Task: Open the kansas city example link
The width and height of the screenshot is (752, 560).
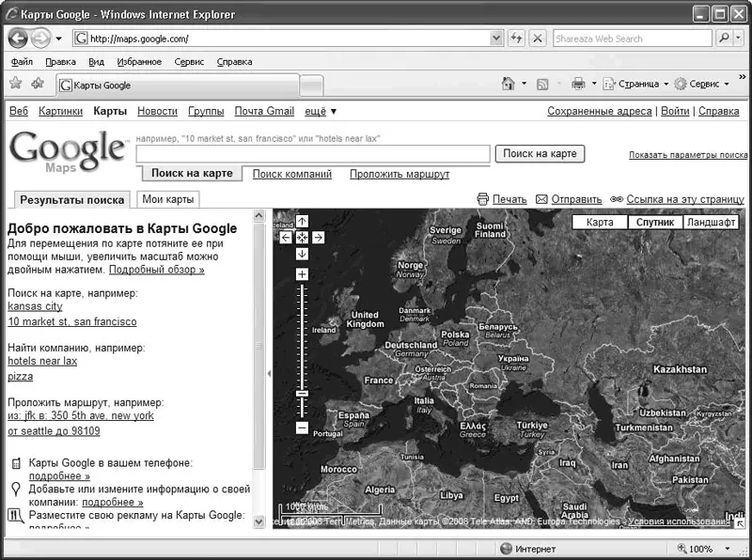Action: pos(35,306)
